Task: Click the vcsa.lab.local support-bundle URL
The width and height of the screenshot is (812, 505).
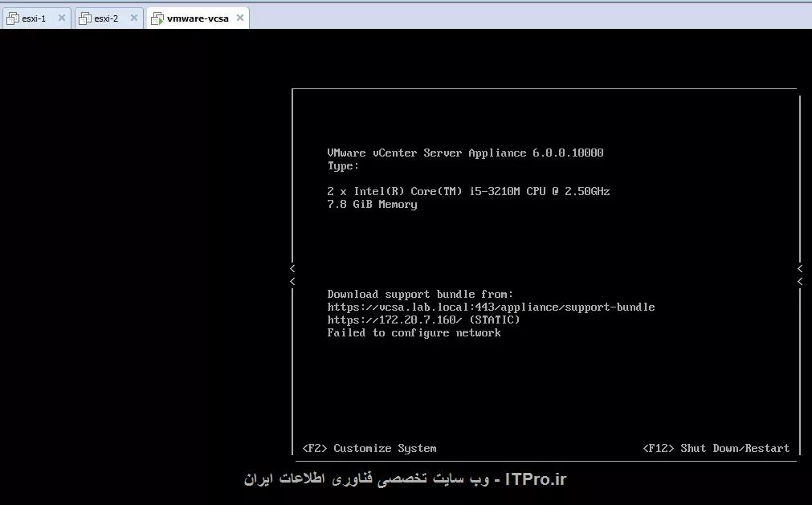Action: [x=491, y=307]
